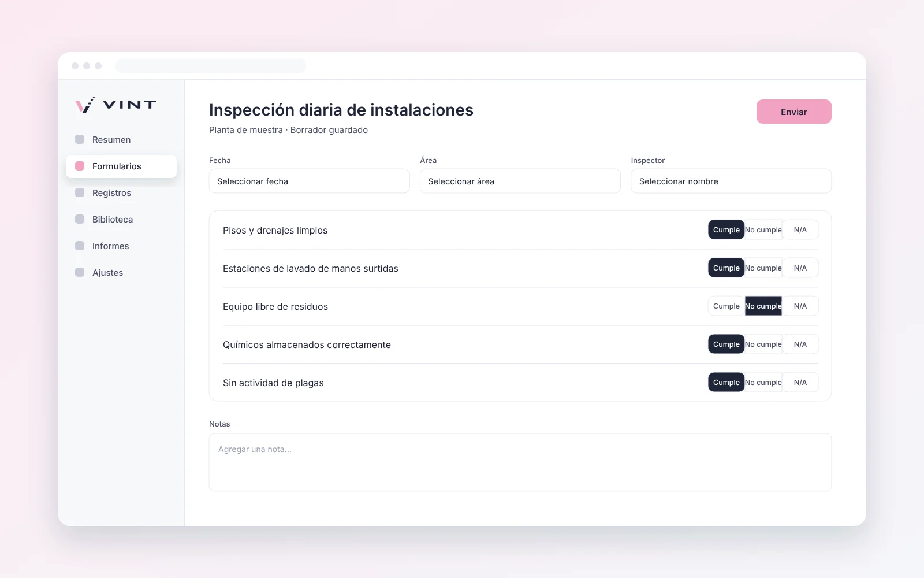Click the browser address bar
924x578 pixels.
(211, 66)
